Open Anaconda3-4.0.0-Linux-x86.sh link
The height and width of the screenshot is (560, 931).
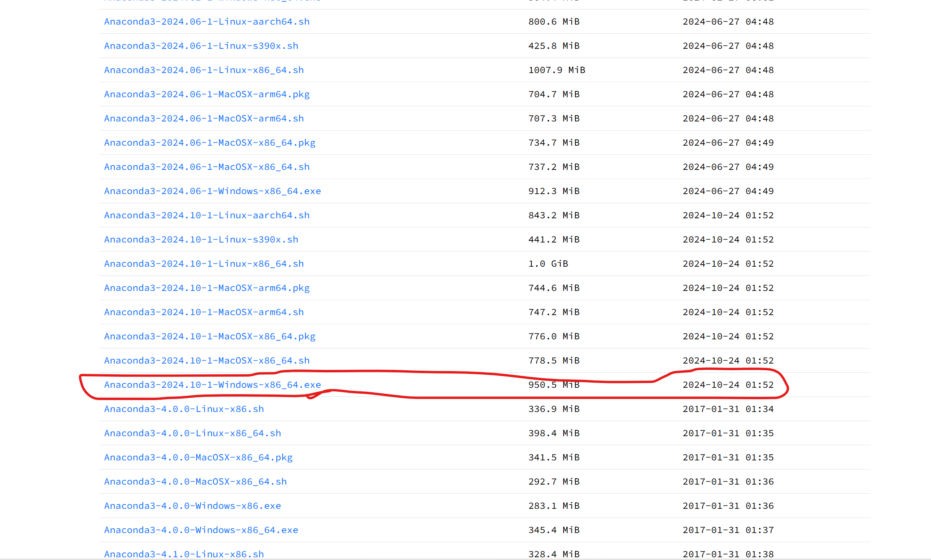[184, 409]
